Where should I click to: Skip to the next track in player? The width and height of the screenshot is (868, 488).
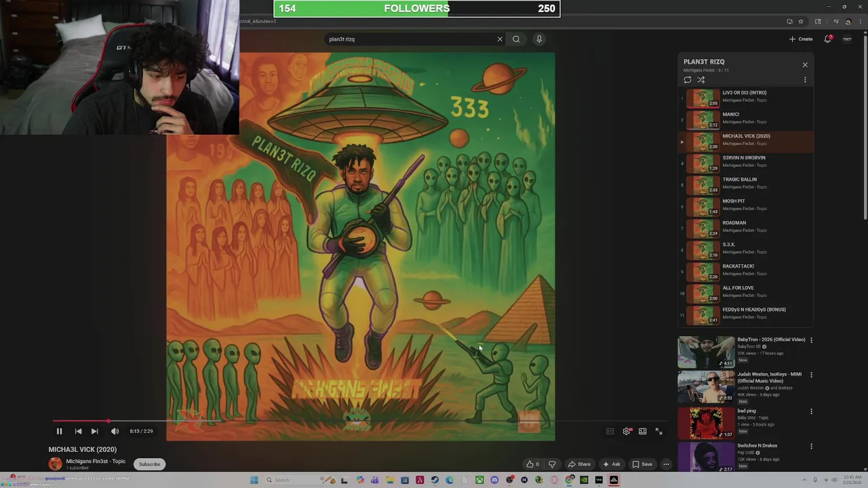94,431
